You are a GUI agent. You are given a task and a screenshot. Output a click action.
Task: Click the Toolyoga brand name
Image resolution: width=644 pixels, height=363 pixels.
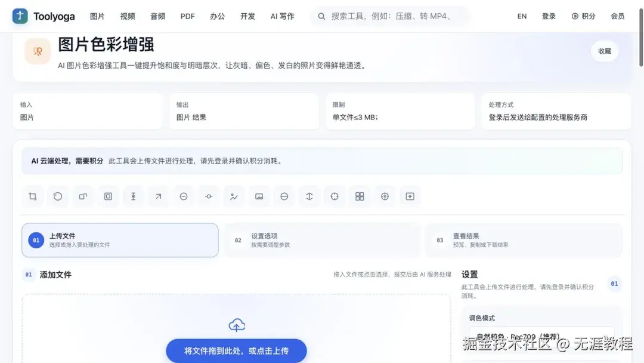click(x=54, y=17)
